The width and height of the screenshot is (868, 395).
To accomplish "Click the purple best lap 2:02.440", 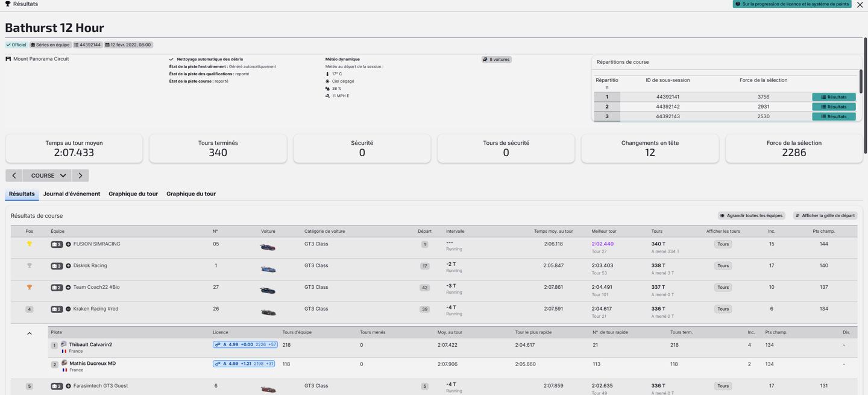I will [x=602, y=244].
